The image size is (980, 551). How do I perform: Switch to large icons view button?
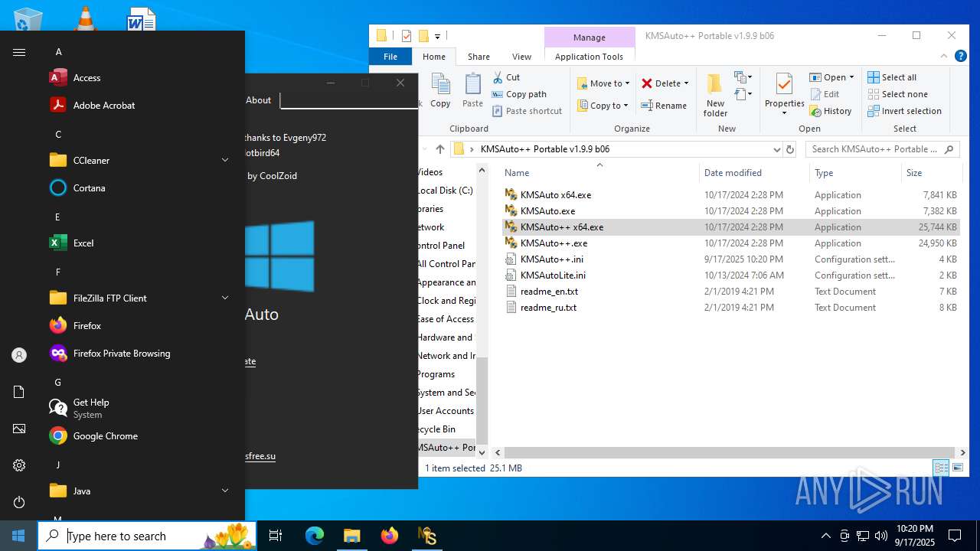[958, 468]
